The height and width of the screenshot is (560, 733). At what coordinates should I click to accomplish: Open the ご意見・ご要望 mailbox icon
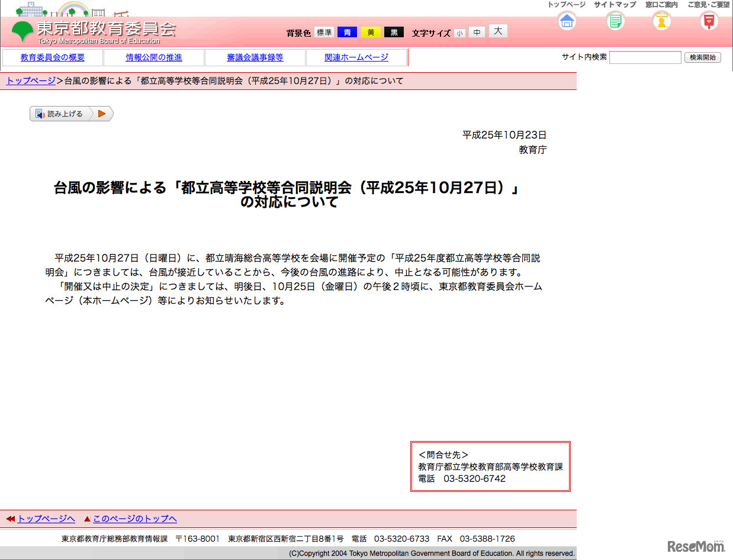click(708, 21)
